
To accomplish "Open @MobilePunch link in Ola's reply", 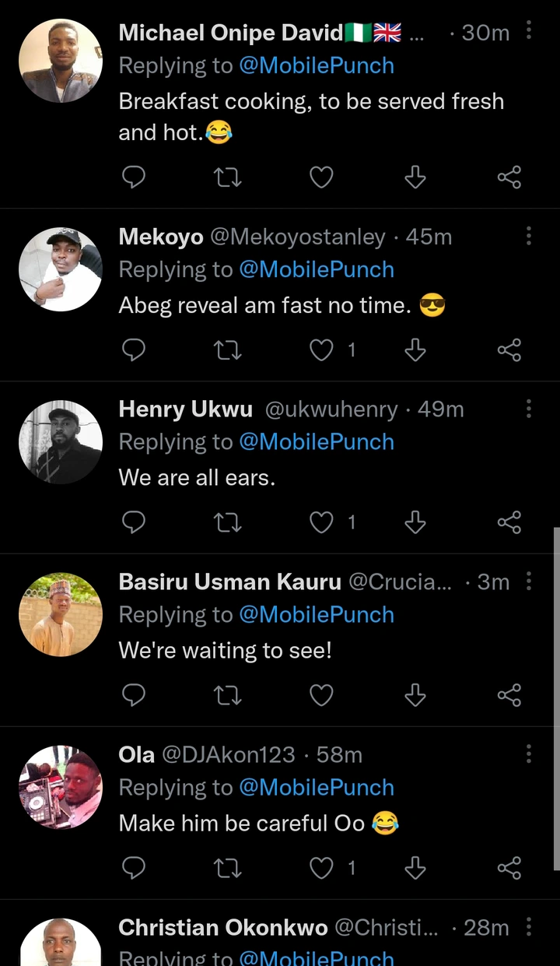I will (x=316, y=787).
